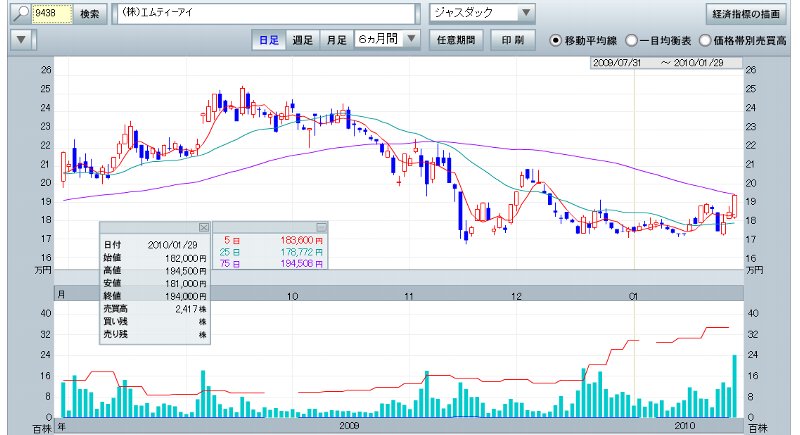Expand the 6ヵ月間 period dropdown
The image size is (800, 435).
[x=411, y=40]
